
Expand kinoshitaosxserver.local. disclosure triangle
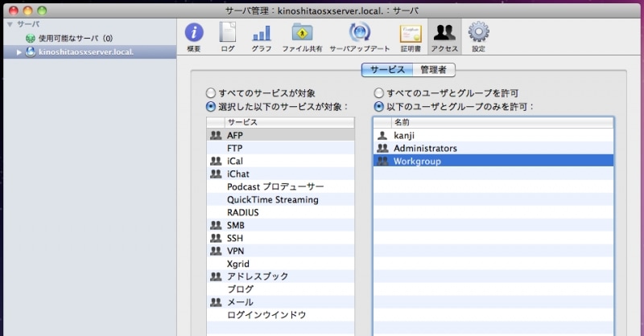pos(19,52)
